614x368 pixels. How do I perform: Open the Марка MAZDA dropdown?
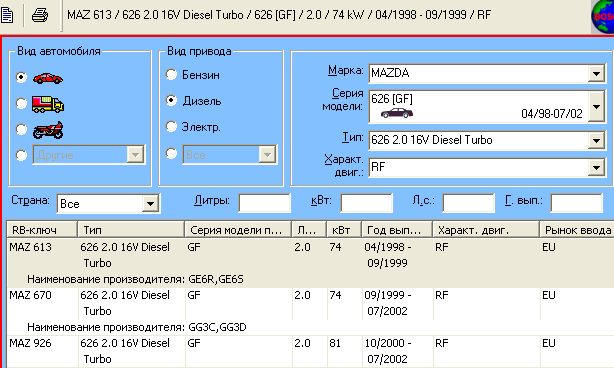point(596,73)
